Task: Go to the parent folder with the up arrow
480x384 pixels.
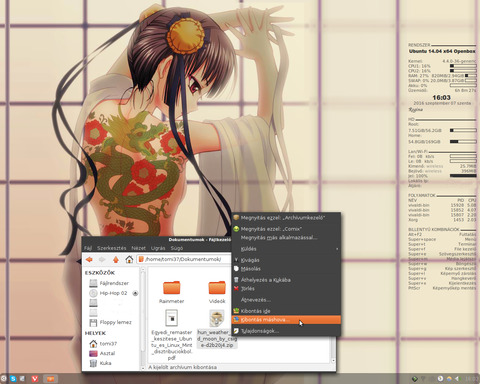Action: [116, 259]
